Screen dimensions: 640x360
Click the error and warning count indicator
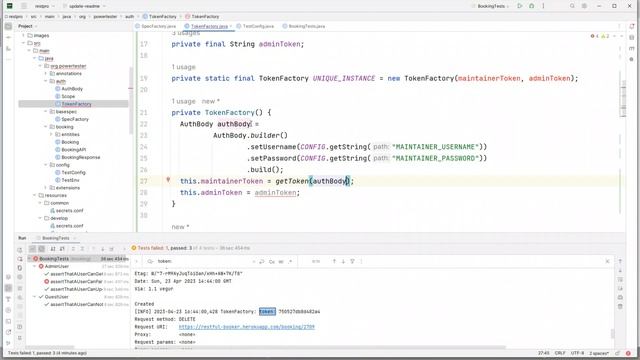(600, 36)
